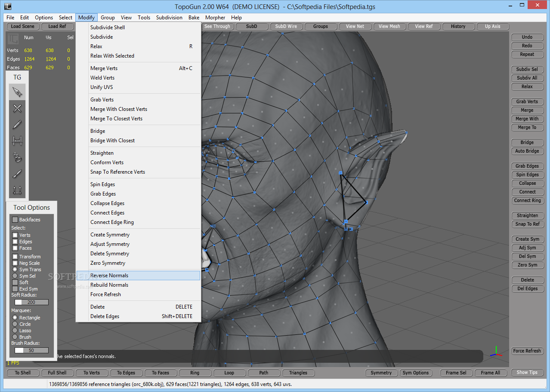Open the Bake menu
Screen dimensions: 550x392
tap(194, 18)
